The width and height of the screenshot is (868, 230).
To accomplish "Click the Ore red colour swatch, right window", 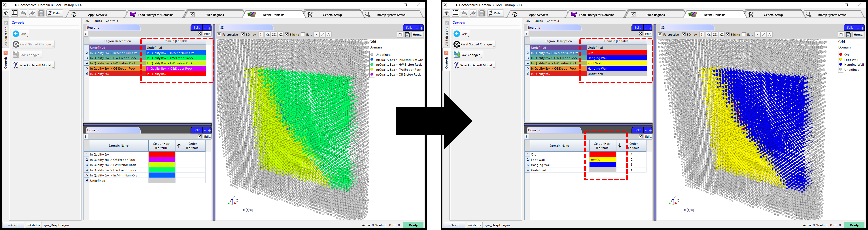I will click(x=603, y=154).
